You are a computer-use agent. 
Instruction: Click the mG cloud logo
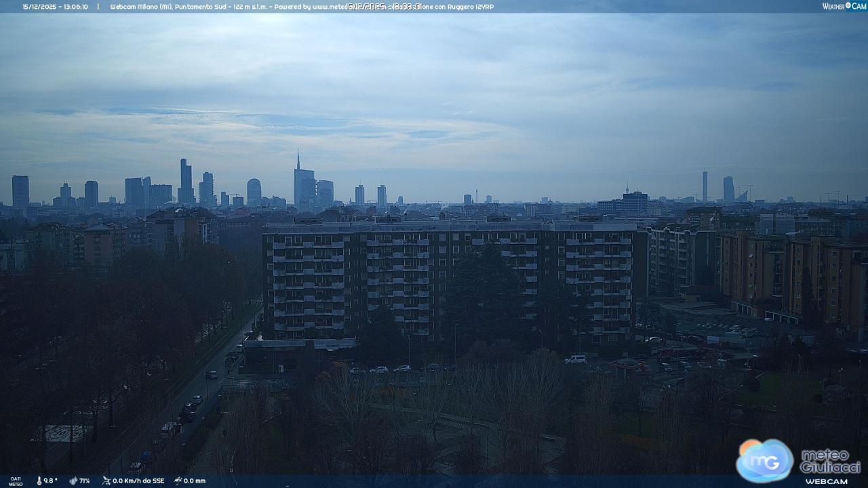(764, 460)
